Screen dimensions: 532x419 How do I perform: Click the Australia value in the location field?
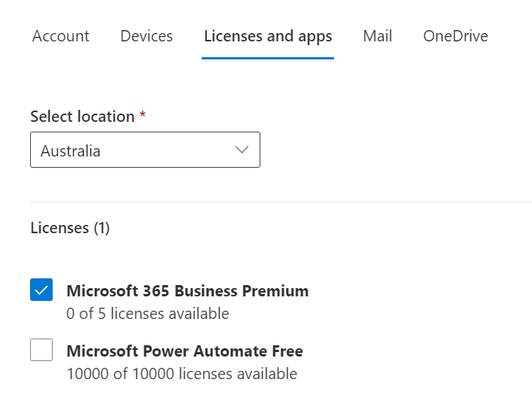click(70, 151)
